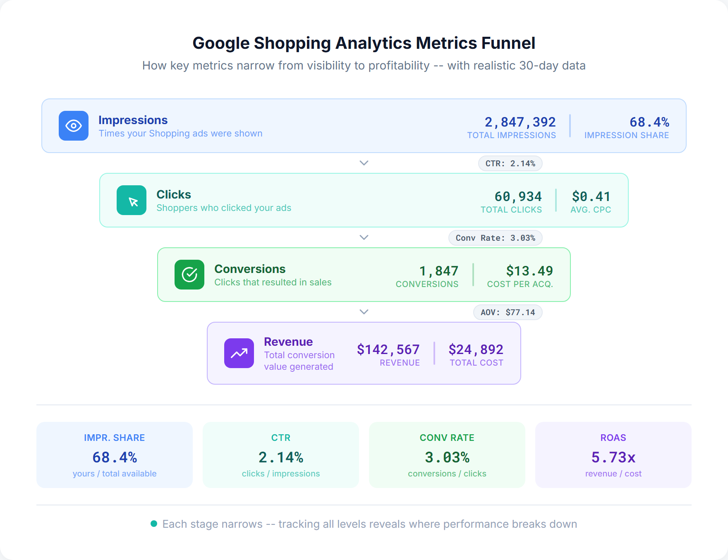
Task: Select the green circle-check badge near Conversions
Action: 189,275
